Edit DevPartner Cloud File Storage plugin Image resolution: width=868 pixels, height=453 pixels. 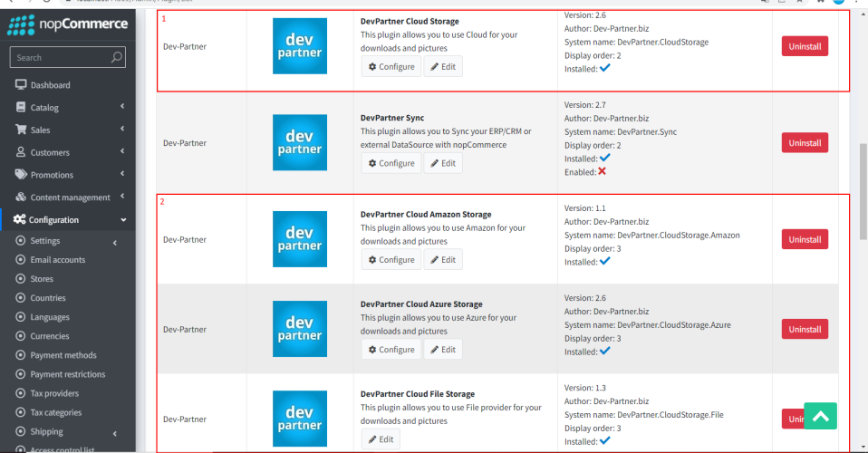coord(381,439)
